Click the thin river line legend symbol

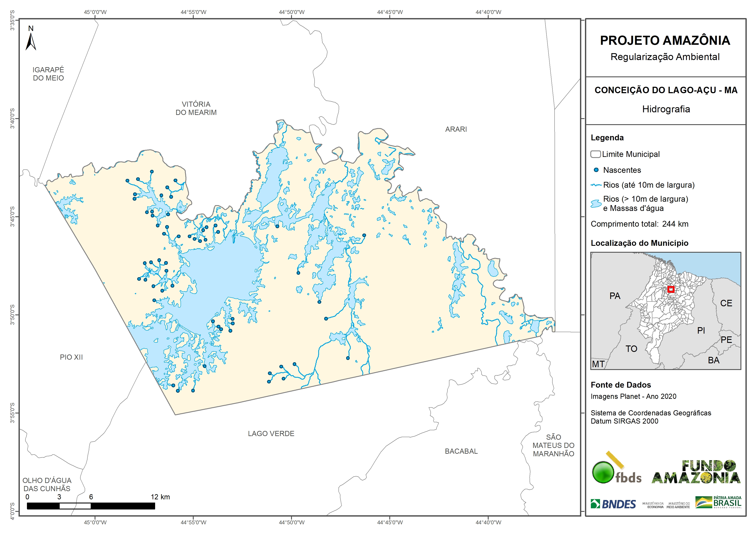tap(596, 185)
